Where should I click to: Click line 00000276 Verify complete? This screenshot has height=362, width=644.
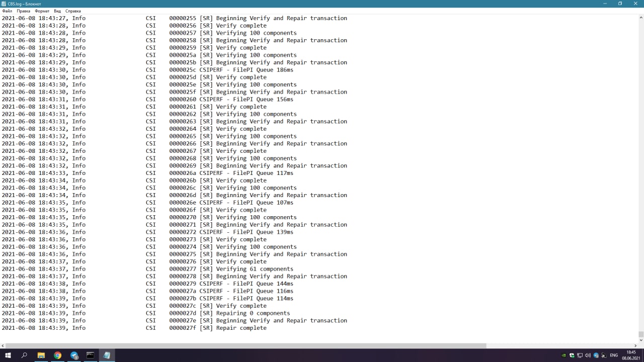tap(134, 261)
